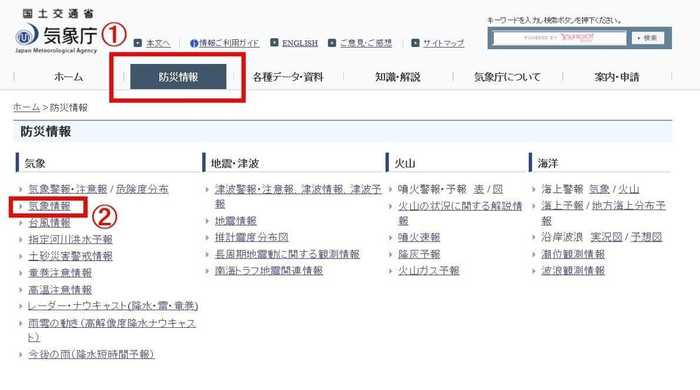Open the 海上予報 link
Viewport: 700px width, 390px height.
(x=562, y=206)
